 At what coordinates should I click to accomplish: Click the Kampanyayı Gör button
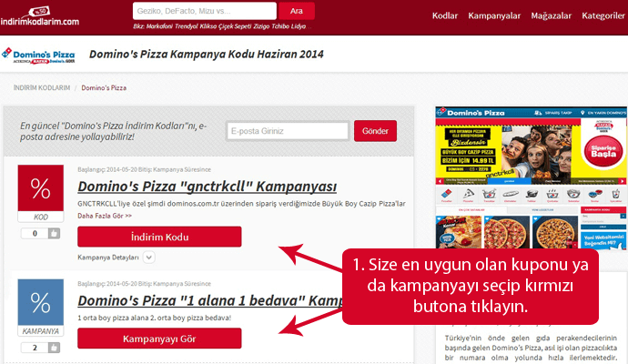[x=159, y=339]
